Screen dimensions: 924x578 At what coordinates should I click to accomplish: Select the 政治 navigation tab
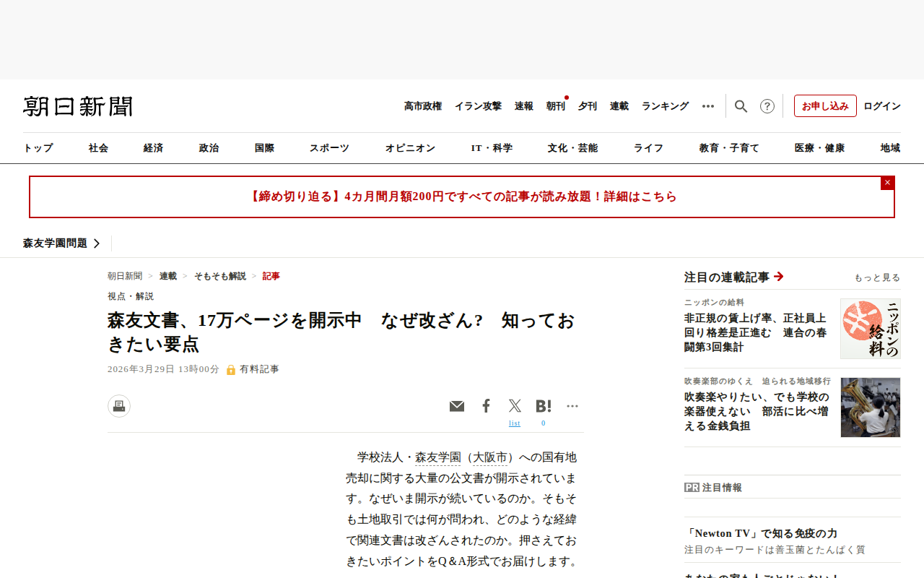pos(209,148)
